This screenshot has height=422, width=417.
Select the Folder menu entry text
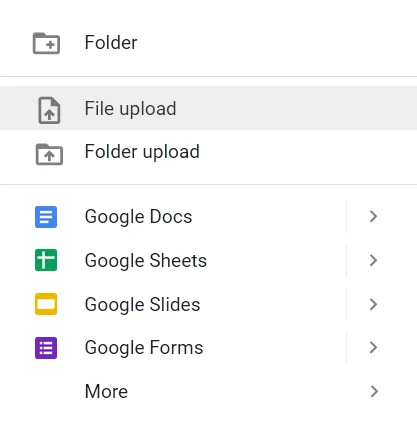[111, 42]
